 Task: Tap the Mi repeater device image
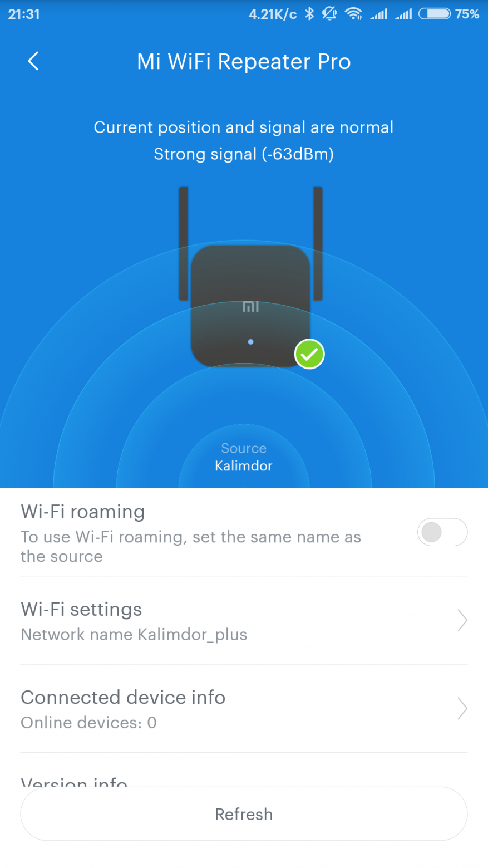[x=250, y=277]
